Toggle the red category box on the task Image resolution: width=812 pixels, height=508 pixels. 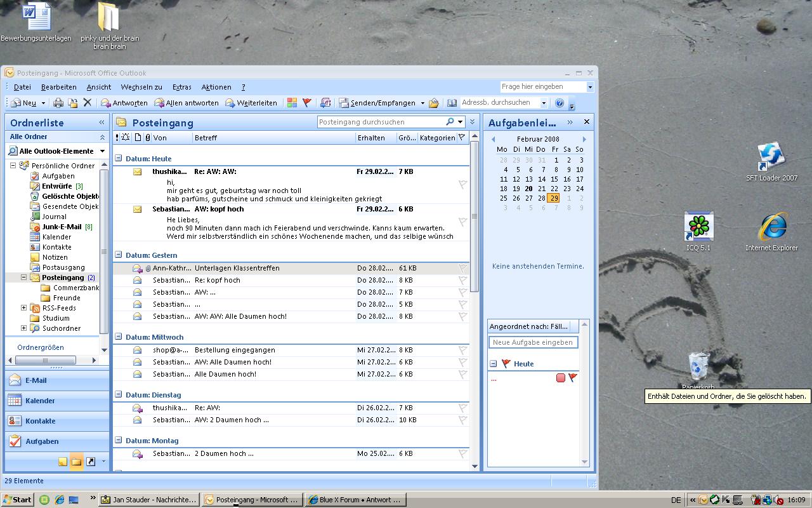[560, 378]
